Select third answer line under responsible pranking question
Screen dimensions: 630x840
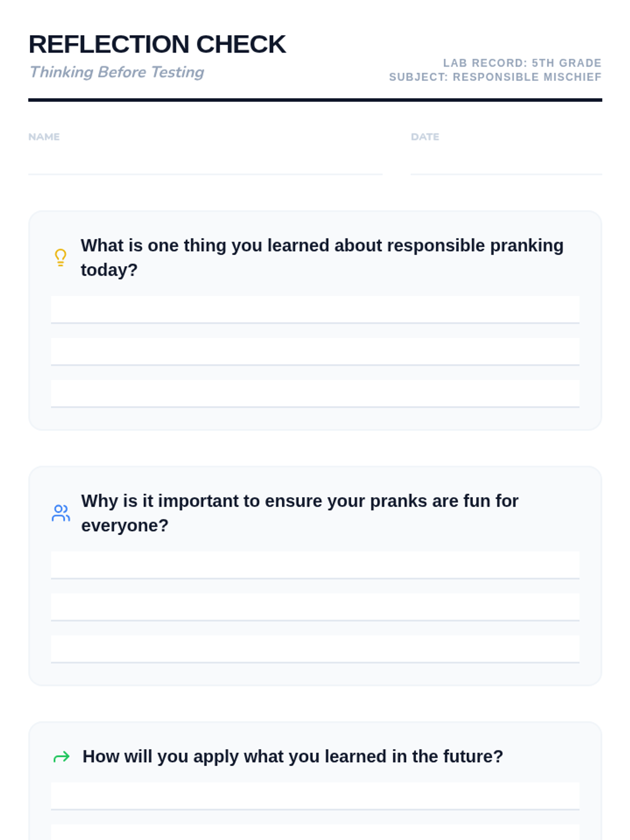pyautogui.click(x=315, y=394)
